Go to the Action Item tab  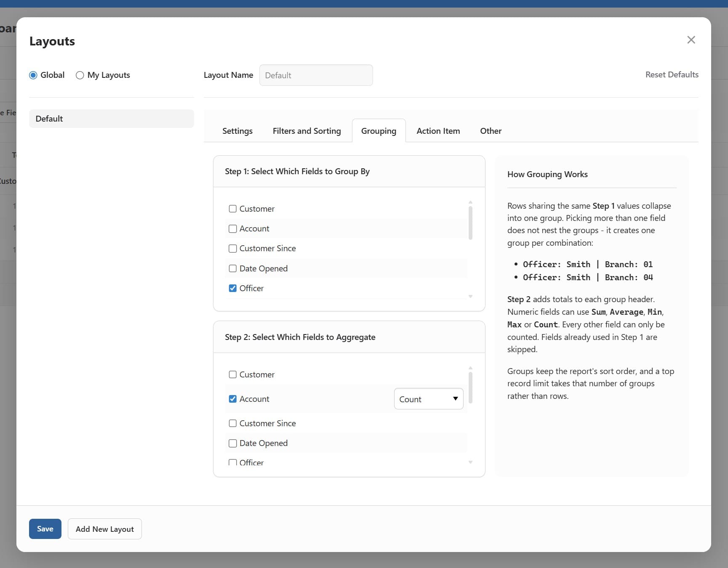[x=438, y=131]
